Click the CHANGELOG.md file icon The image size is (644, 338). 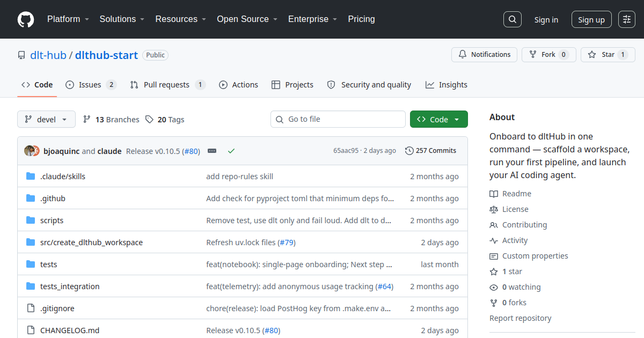pos(31,330)
